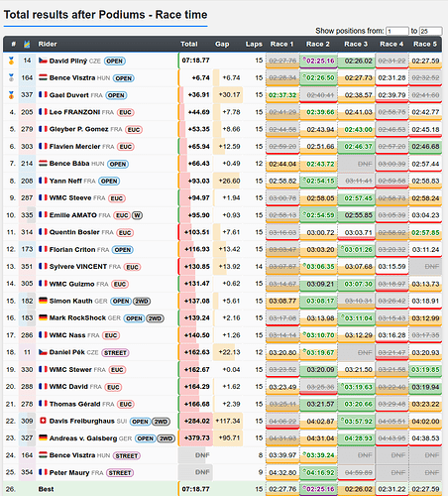Click the Swiss flag next to Davis Freiburghaus

point(43,421)
